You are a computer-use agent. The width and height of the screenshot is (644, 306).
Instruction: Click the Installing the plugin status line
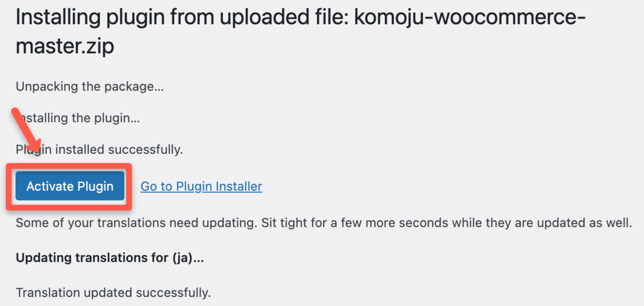(81, 118)
